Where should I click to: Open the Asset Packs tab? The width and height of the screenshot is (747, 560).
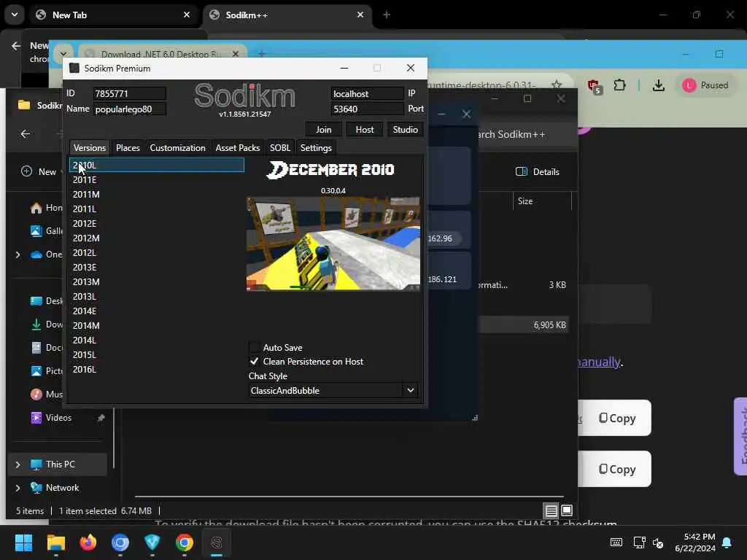(x=237, y=147)
